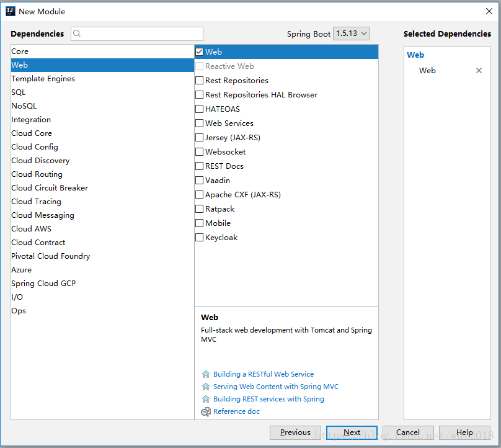The width and height of the screenshot is (501, 448).
Task: Select the Web category in the left list
Action: 102,65
